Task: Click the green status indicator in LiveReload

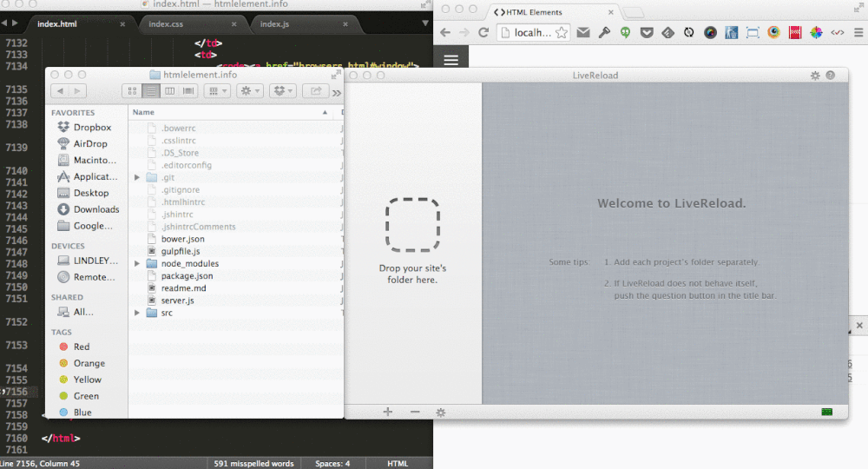Action: coord(827,412)
